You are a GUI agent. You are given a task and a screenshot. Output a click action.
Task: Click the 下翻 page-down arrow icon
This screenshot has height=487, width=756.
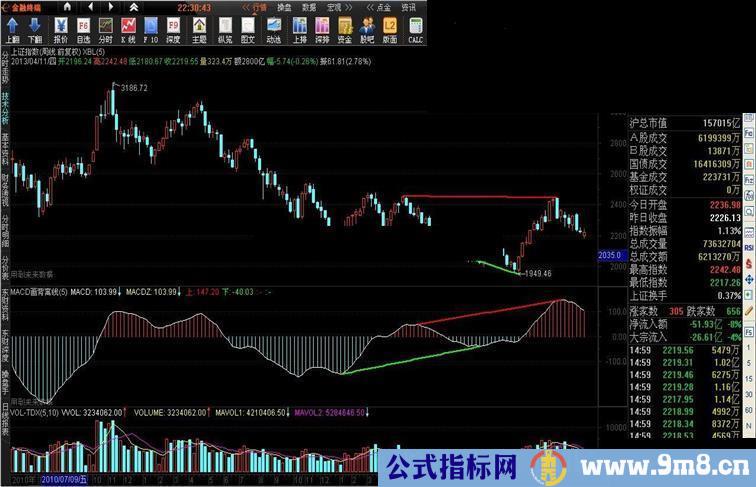[35, 30]
